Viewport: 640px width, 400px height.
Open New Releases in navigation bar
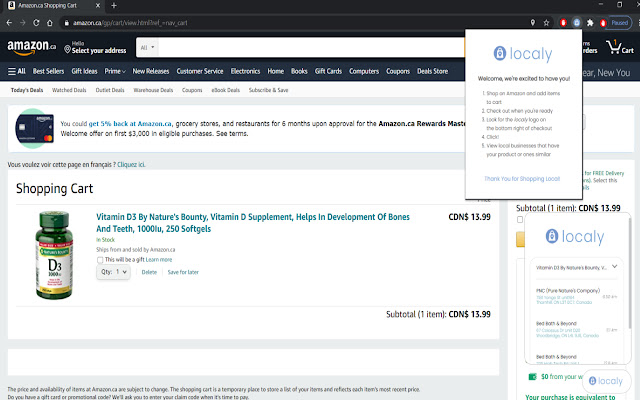click(x=151, y=71)
